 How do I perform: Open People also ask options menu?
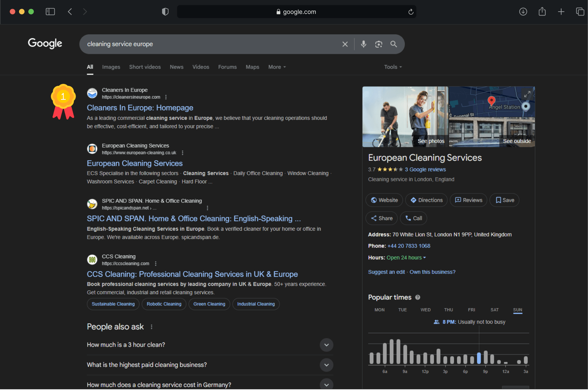pos(151,327)
